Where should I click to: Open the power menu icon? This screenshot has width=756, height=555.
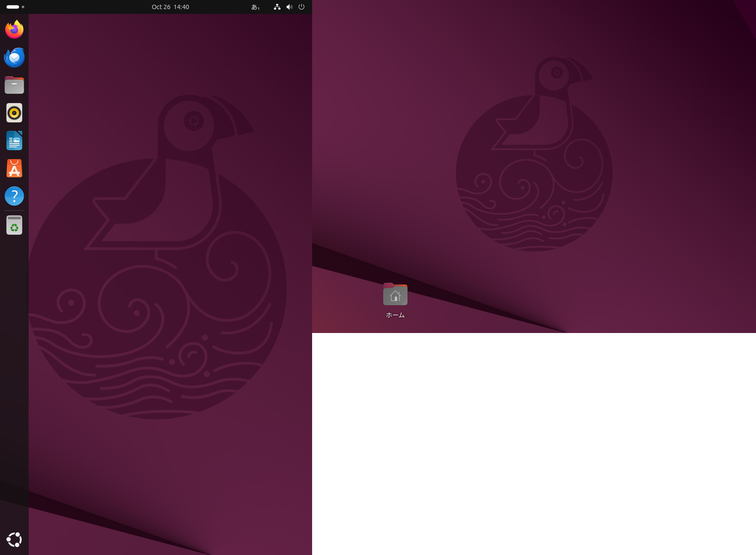[301, 7]
